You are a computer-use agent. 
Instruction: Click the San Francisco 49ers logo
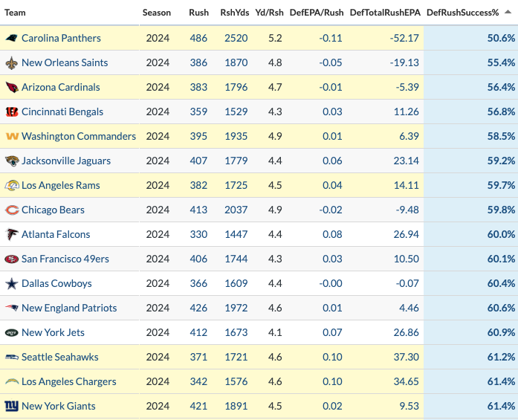(x=12, y=259)
